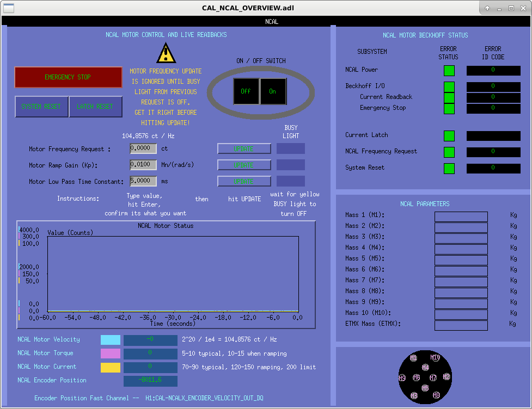Hit UPDATE for Motor Frequency Request
Viewport: 532px width, 409px height.
point(244,149)
